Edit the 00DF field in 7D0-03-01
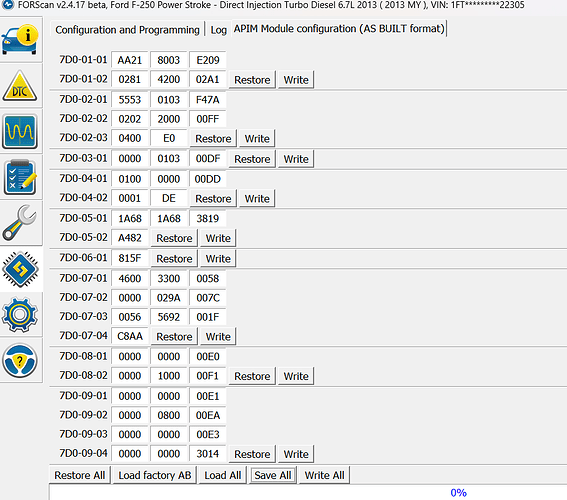 [x=208, y=159]
